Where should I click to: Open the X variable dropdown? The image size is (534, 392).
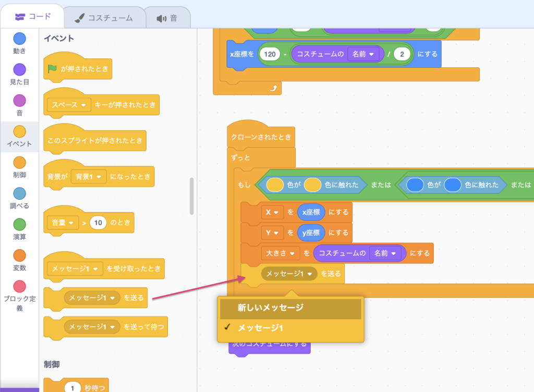click(x=272, y=212)
